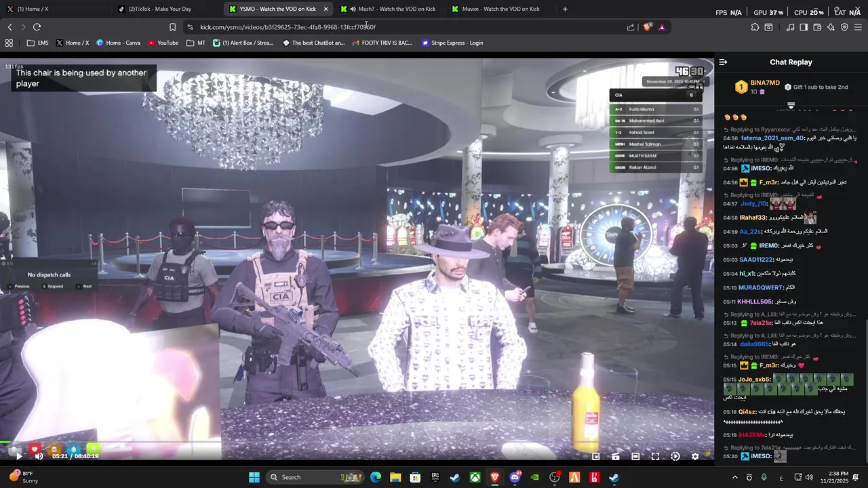Open BiNA7MD top gifter entry
This screenshot has width=868, height=488.
point(757,87)
